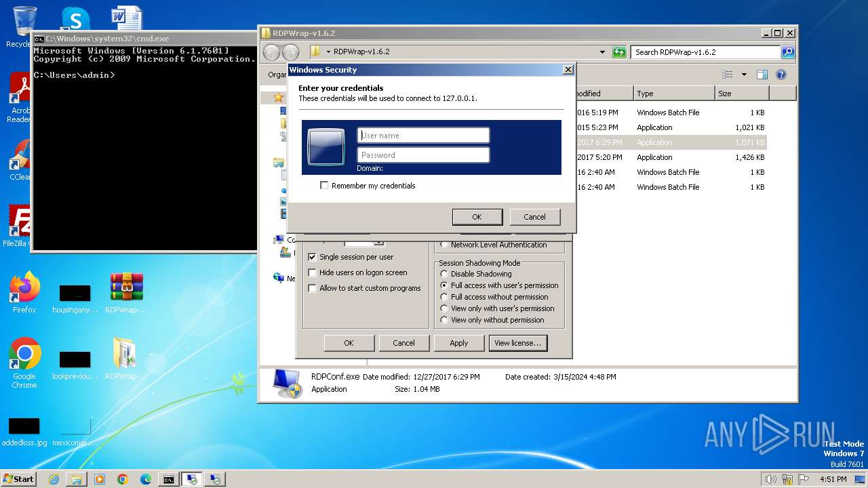Select View only without permission
The image size is (868, 488).
pyautogui.click(x=444, y=320)
